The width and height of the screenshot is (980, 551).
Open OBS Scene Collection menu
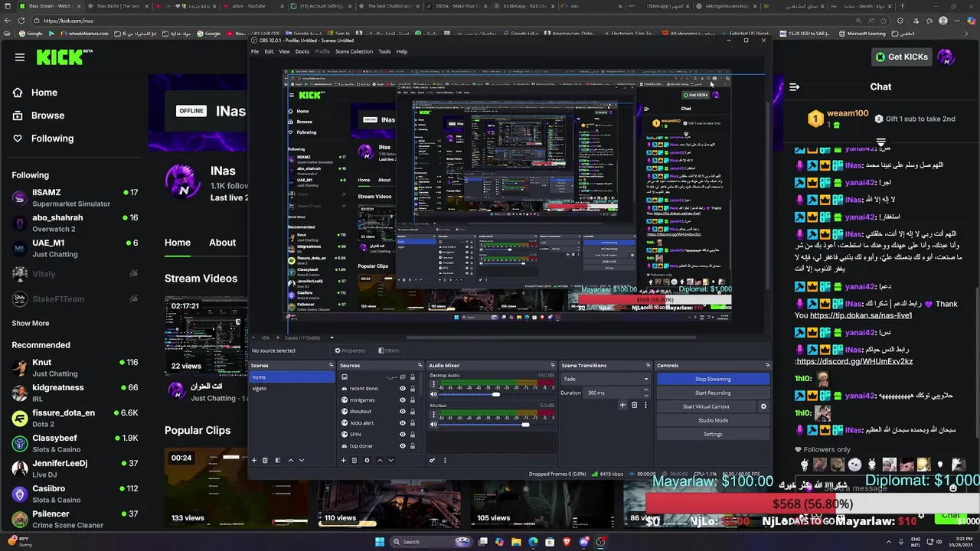[x=354, y=51]
